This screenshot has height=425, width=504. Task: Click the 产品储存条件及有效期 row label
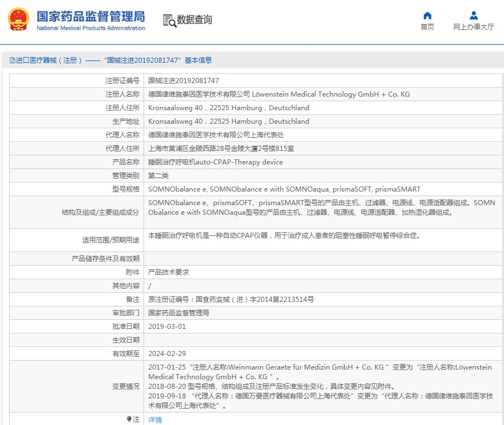click(106, 258)
